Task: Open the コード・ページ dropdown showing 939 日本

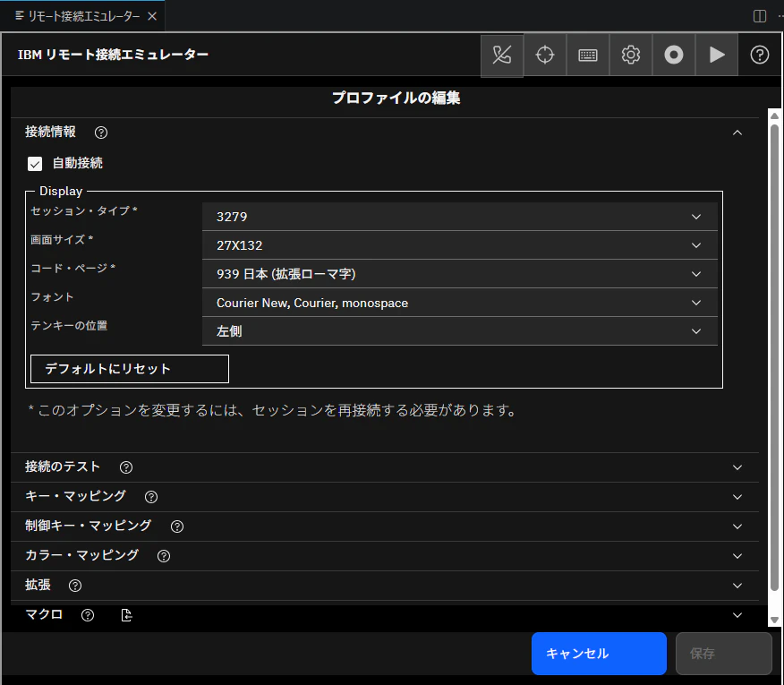Action: 459,274
